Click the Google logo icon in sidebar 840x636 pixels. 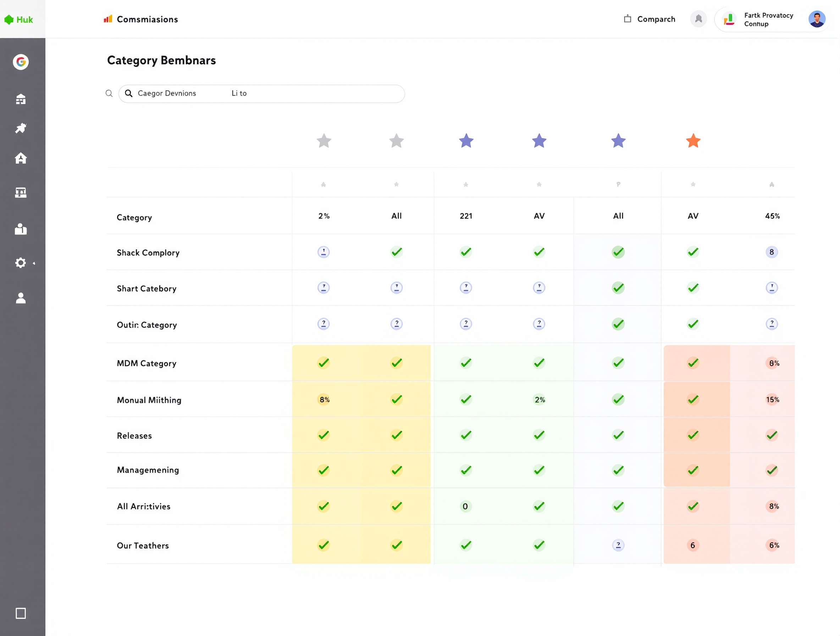coord(21,61)
